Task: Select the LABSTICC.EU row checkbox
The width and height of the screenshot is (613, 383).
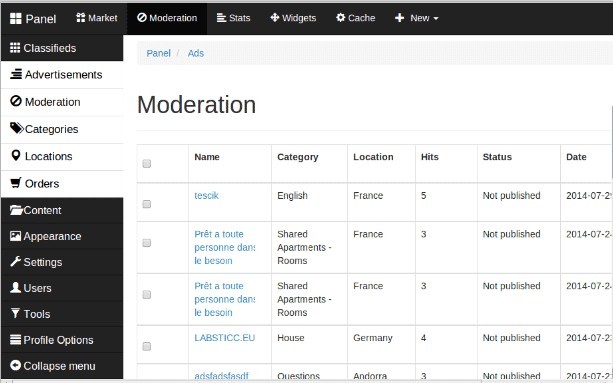Action: click(147, 346)
